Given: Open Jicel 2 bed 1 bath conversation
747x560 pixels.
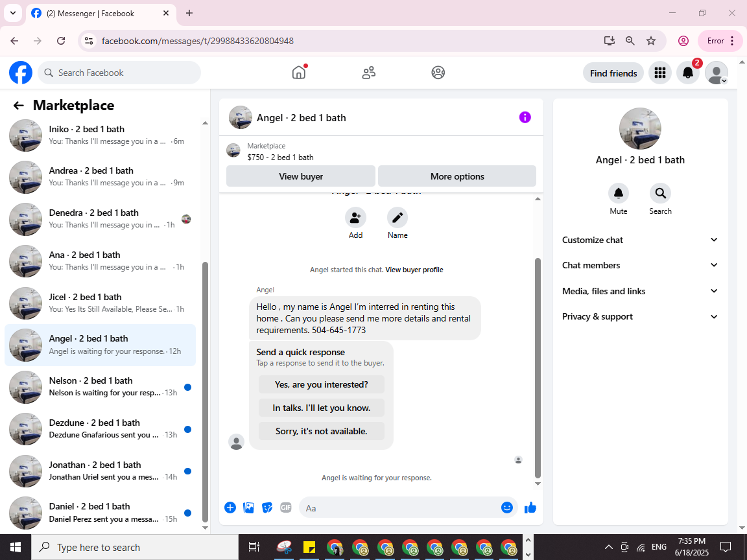Looking at the screenshot, I should coord(100,303).
